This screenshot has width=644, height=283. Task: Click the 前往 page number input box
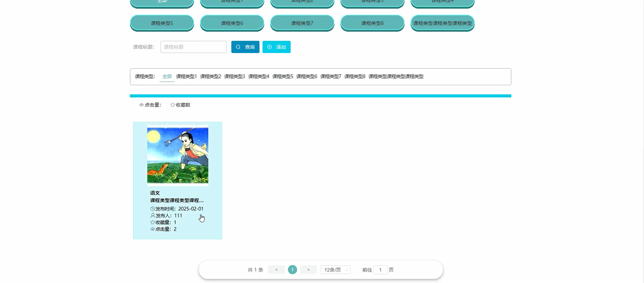coord(381,269)
